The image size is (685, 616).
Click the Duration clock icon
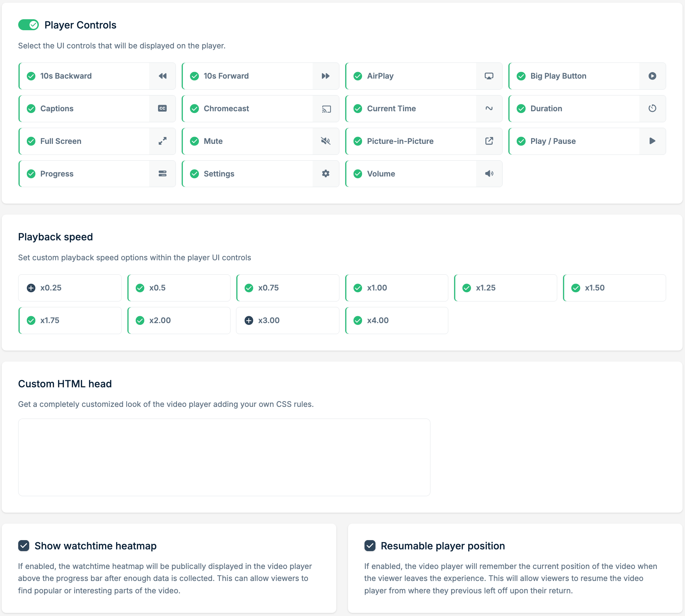652,109
